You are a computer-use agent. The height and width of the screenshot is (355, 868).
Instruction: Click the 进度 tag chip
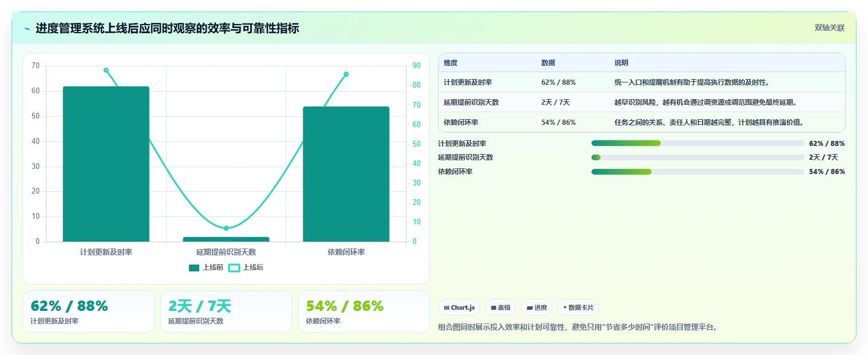click(x=536, y=307)
